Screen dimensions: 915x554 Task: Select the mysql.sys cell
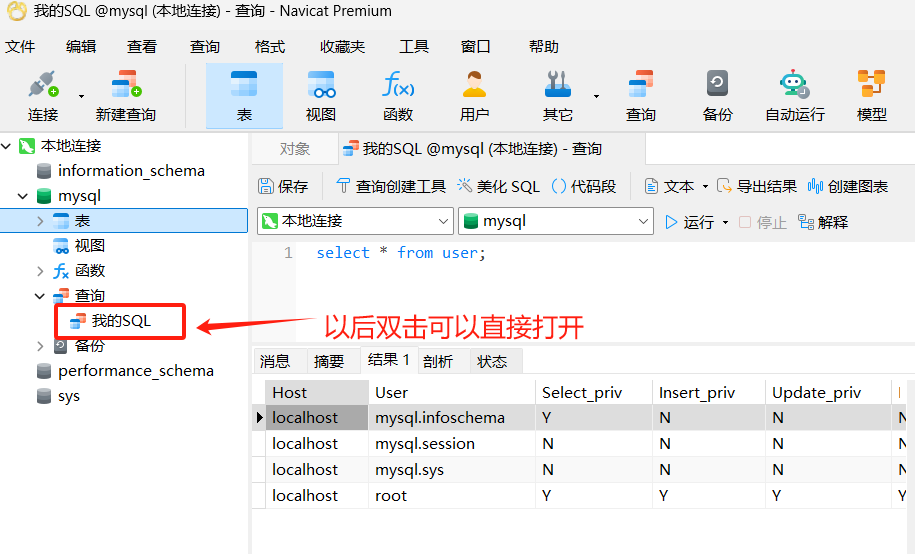pos(452,470)
